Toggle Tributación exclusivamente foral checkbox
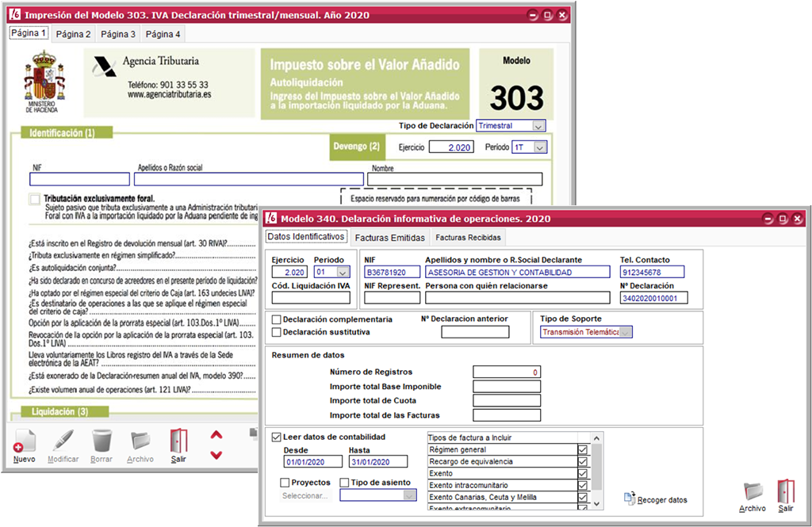The height and width of the screenshot is (527, 812). point(35,199)
